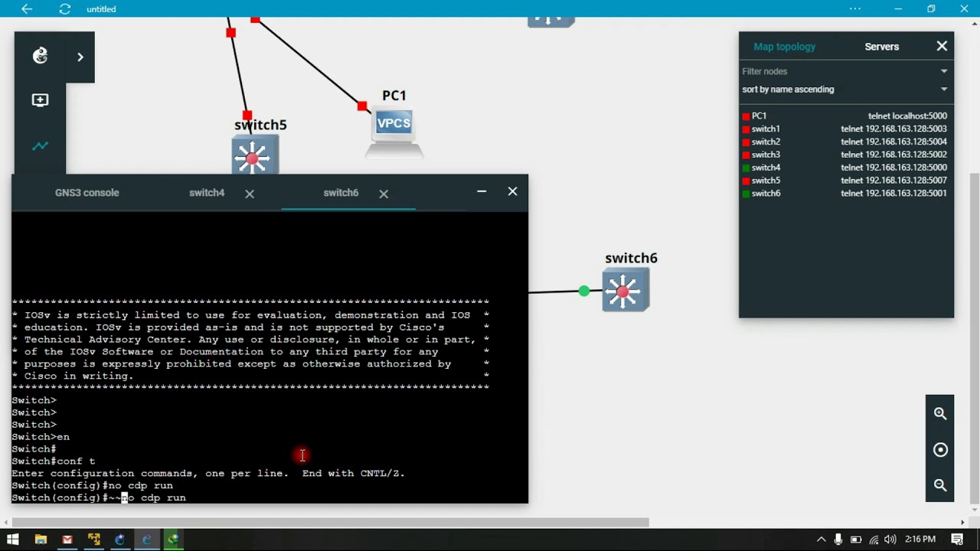Select switch1 in the topology node list
The height and width of the screenshot is (551, 980).
click(765, 129)
